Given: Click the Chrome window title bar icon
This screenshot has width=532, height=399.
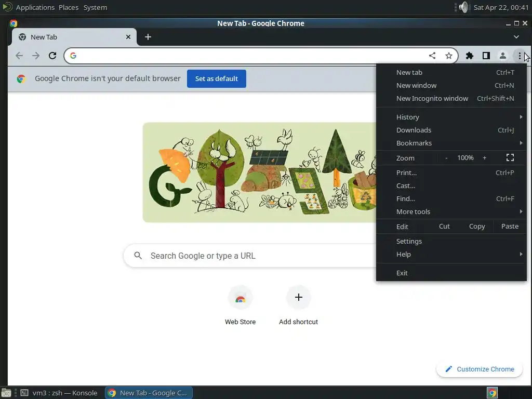Looking at the screenshot, I should click(x=14, y=23).
